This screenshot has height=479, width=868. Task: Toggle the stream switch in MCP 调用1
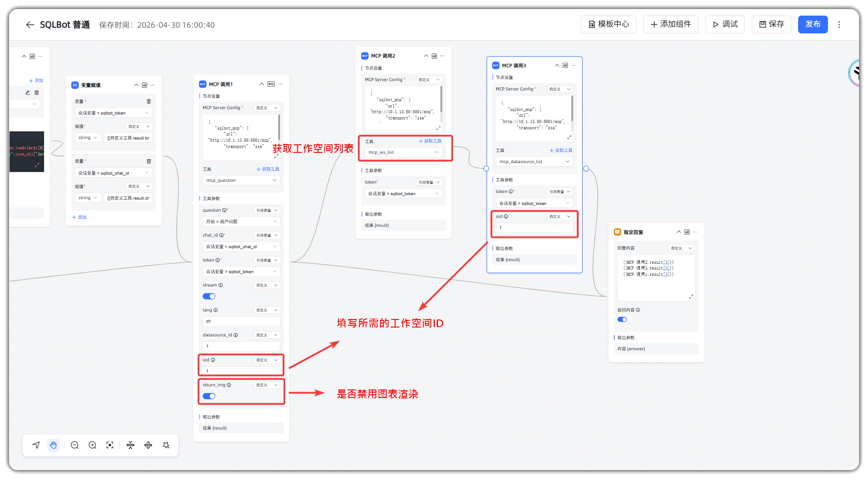tap(209, 296)
